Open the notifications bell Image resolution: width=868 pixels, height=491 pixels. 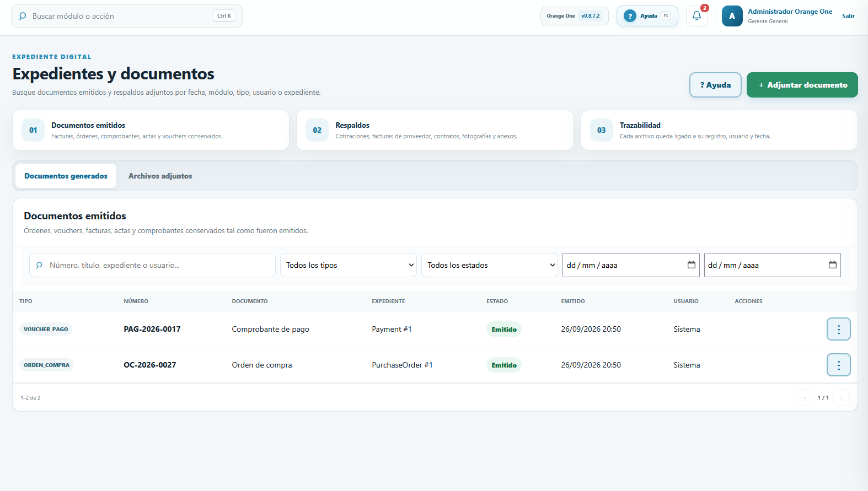tap(696, 16)
